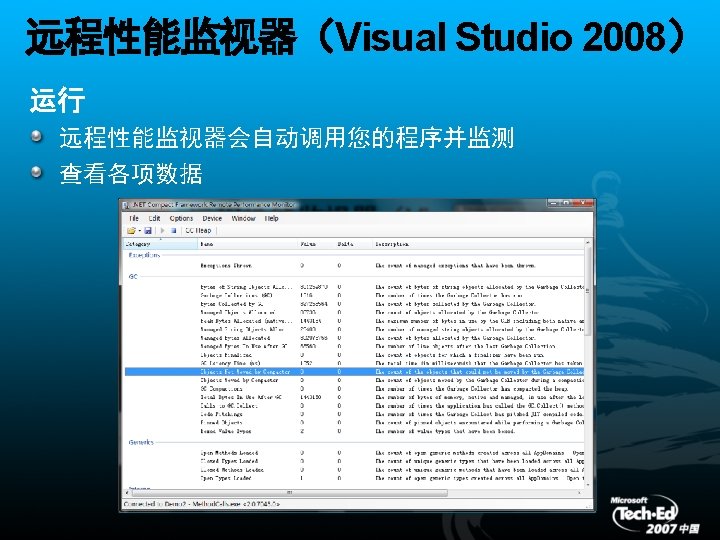Viewport: 720px width, 540px height.
Task: Select the Exceptions Thrown counter row
Action: pos(354,266)
